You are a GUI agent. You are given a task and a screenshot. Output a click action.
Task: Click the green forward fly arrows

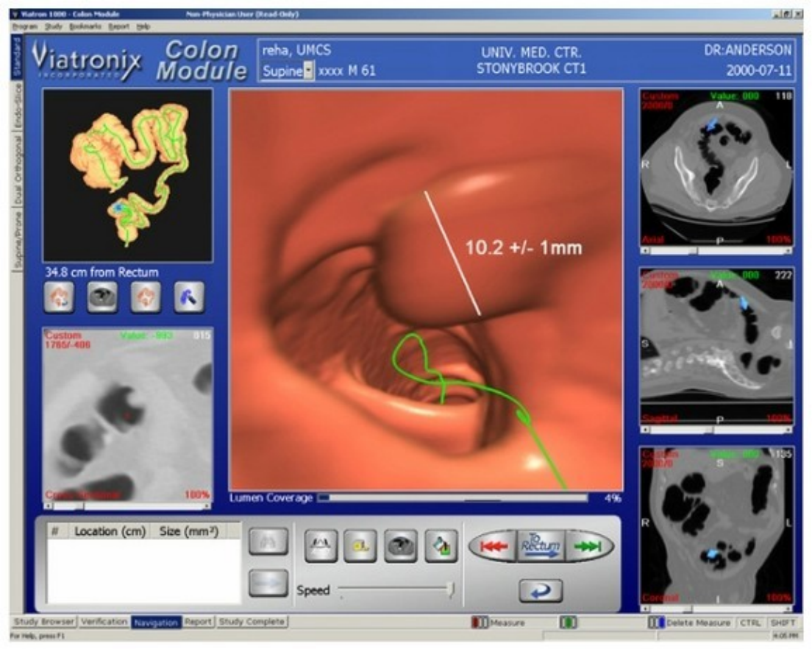tap(589, 547)
